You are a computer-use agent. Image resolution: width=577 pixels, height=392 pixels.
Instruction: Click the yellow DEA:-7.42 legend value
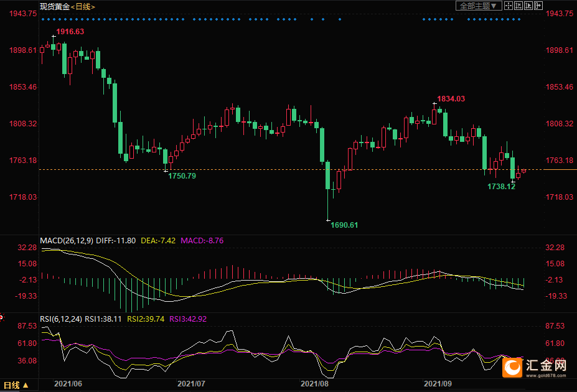(x=158, y=241)
